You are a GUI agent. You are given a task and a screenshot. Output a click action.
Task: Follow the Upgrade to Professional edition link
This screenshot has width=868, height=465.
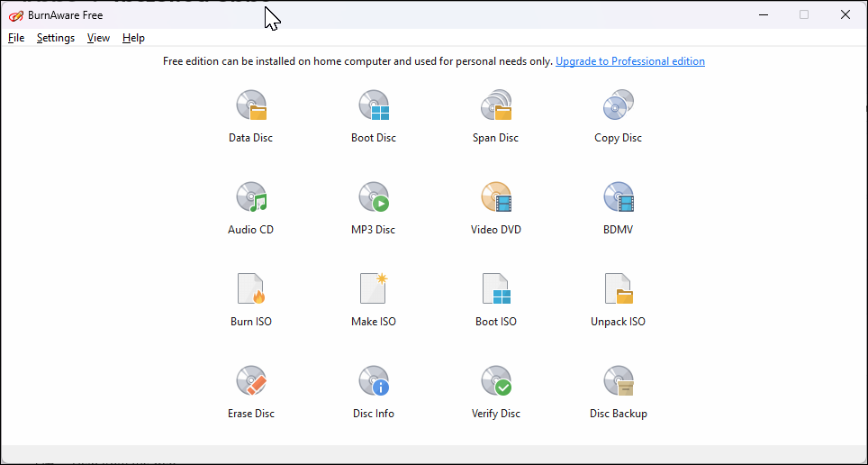630,61
